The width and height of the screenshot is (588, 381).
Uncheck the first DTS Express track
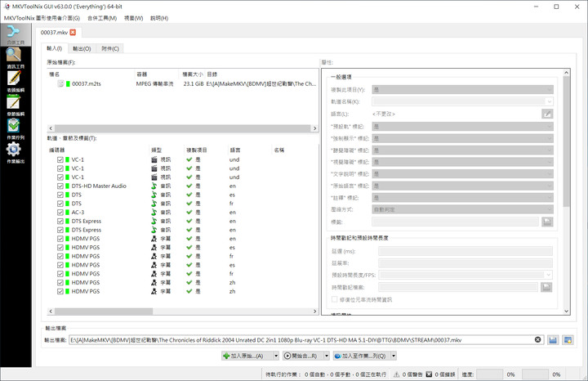[60, 221]
